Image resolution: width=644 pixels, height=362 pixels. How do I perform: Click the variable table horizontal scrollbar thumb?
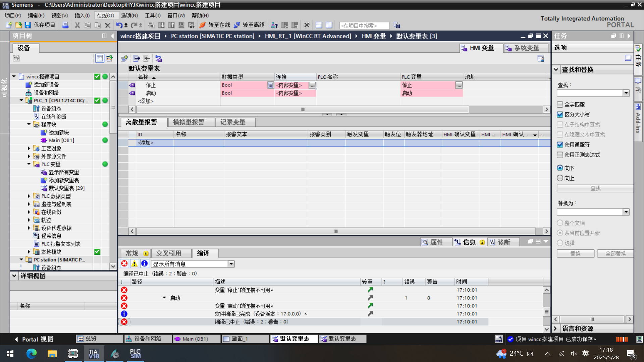point(303,109)
